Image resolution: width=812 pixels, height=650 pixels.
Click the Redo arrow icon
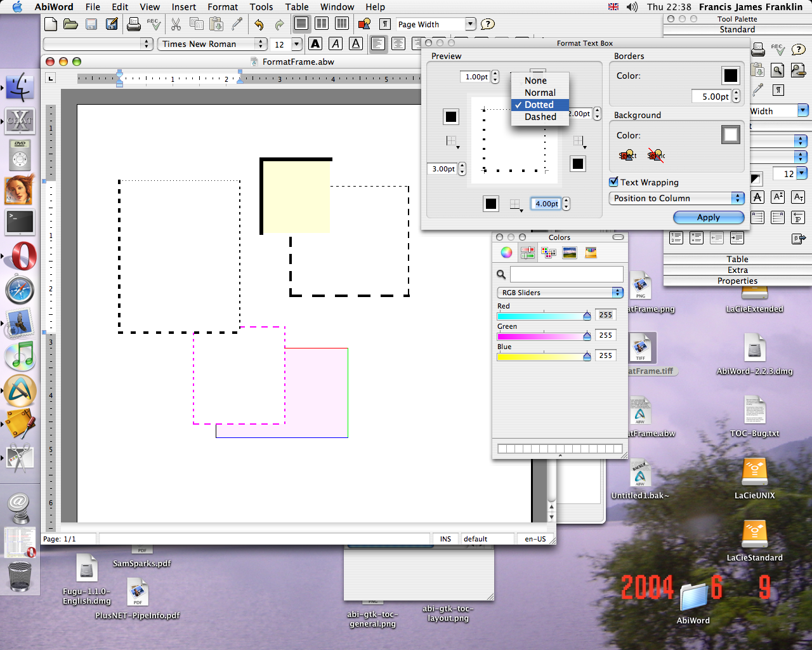pos(279,24)
